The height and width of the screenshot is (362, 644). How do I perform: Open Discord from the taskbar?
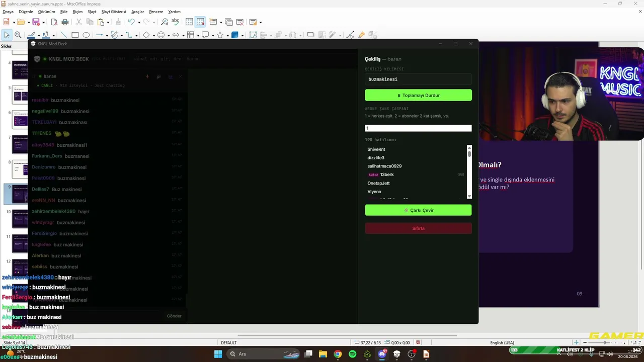tap(382, 354)
